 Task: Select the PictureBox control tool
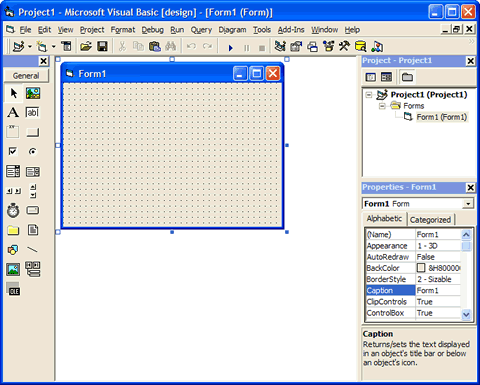[33, 93]
